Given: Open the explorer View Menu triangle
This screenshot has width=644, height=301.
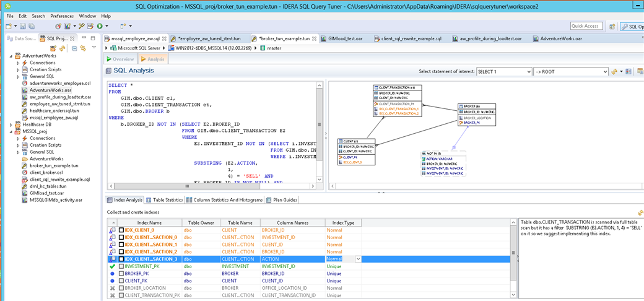Looking at the screenshot, I should tap(94, 47).
